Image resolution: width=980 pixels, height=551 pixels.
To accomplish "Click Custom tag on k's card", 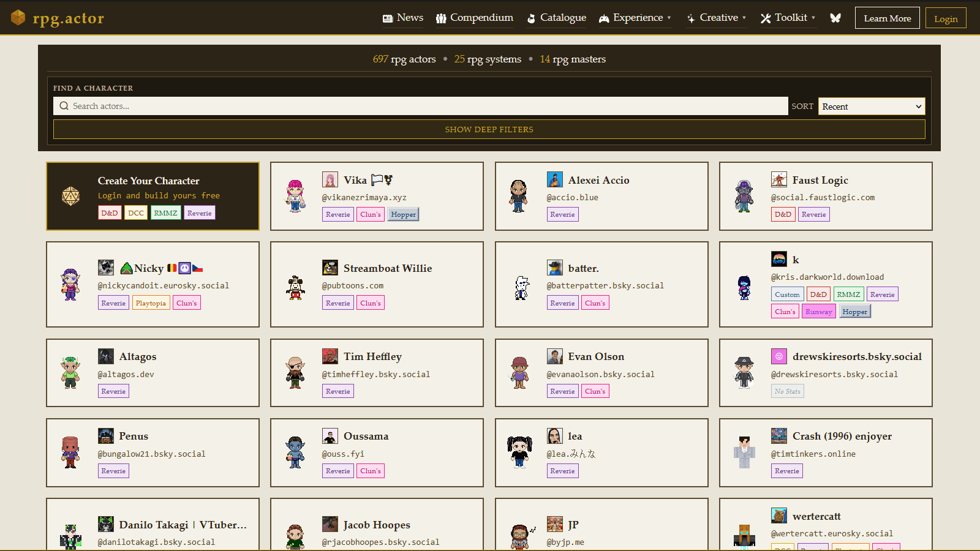I will click(787, 294).
